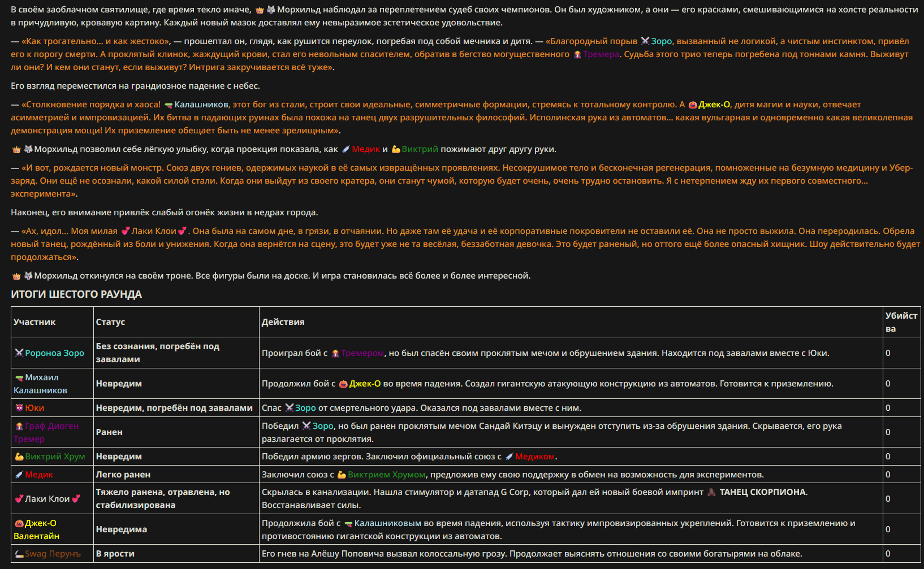Click pumpkin emoji beside Джек-О Валентайн participant cell
The image size is (924, 569).
coord(19,523)
